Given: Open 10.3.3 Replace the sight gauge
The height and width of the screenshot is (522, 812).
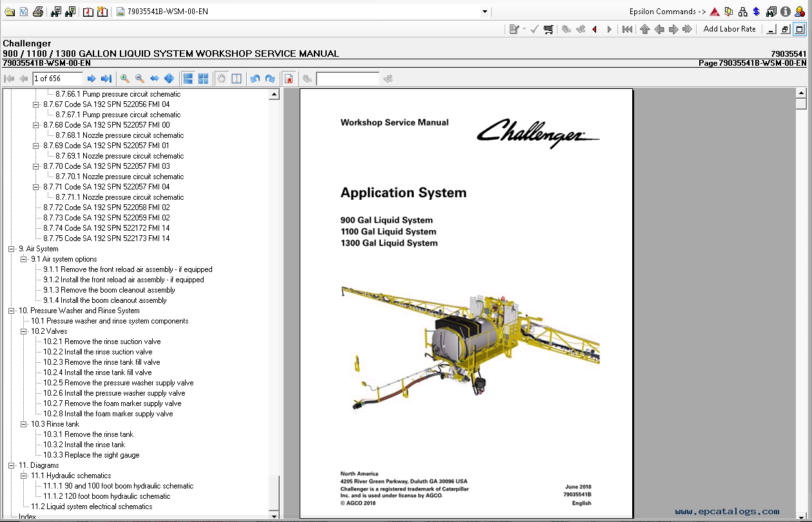Looking at the screenshot, I should [x=91, y=455].
